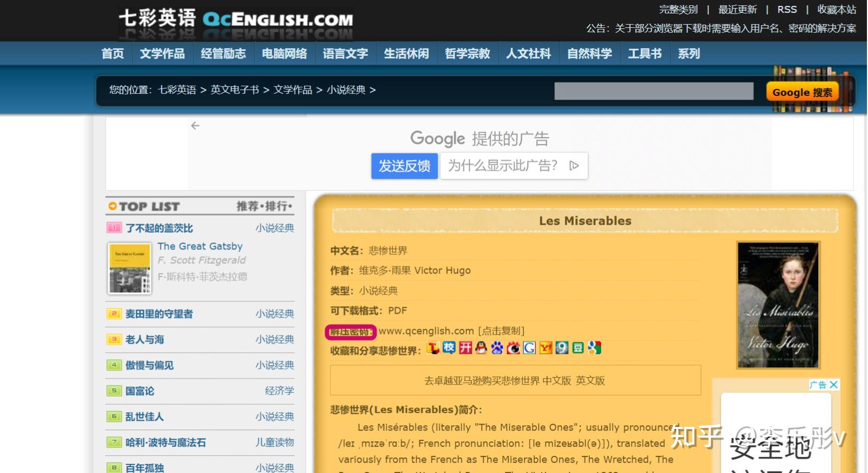Screen dimensions: 868x473
Task: Close the side ad with the X icon
Action: pos(834,385)
